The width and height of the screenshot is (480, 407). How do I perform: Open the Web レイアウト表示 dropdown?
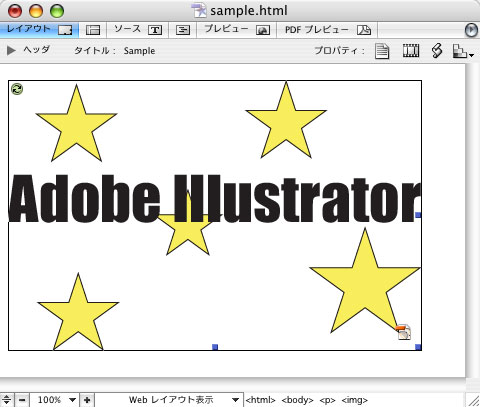[x=169, y=400]
